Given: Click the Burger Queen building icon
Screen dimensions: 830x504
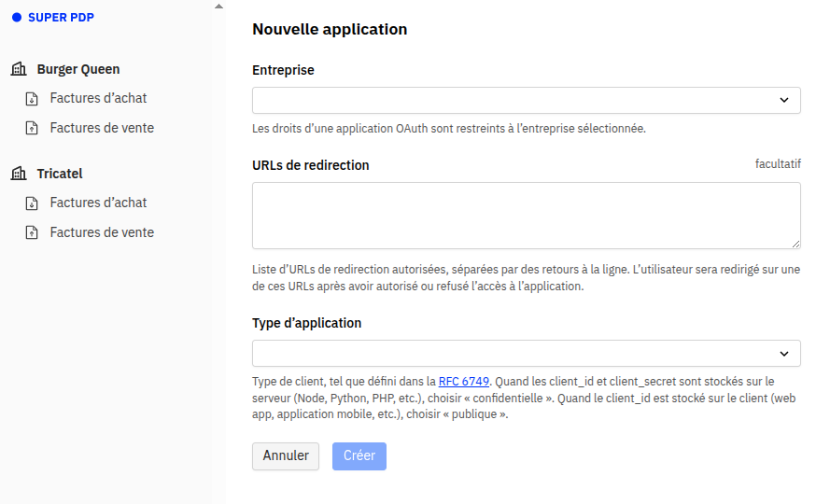Looking at the screenshot, I should [19, 69].
